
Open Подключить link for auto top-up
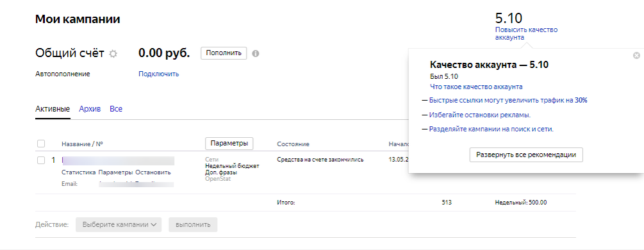click(x=158, y=74)
